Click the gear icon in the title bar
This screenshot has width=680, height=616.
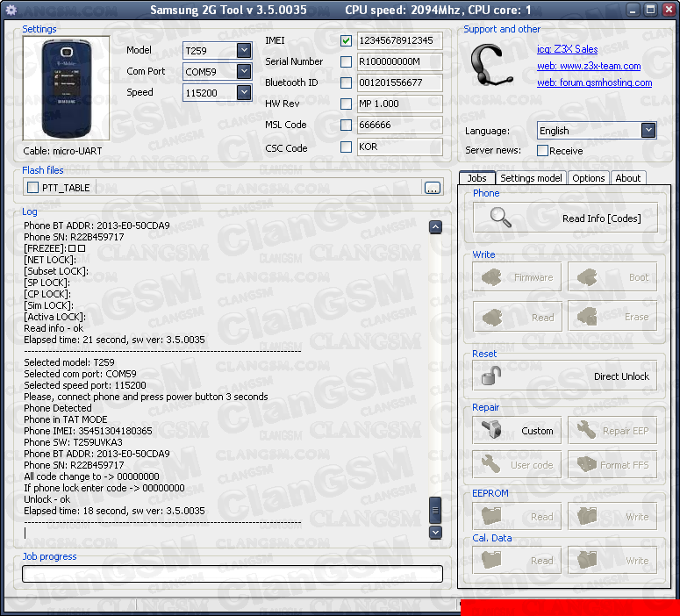(11, 10)
